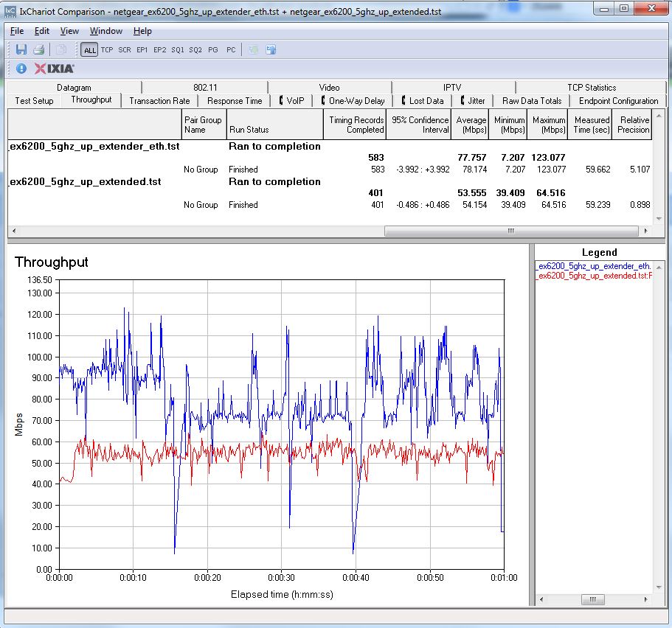Switch to the One-Way Delay tab

pyautogui.click(x=353, y=101)
